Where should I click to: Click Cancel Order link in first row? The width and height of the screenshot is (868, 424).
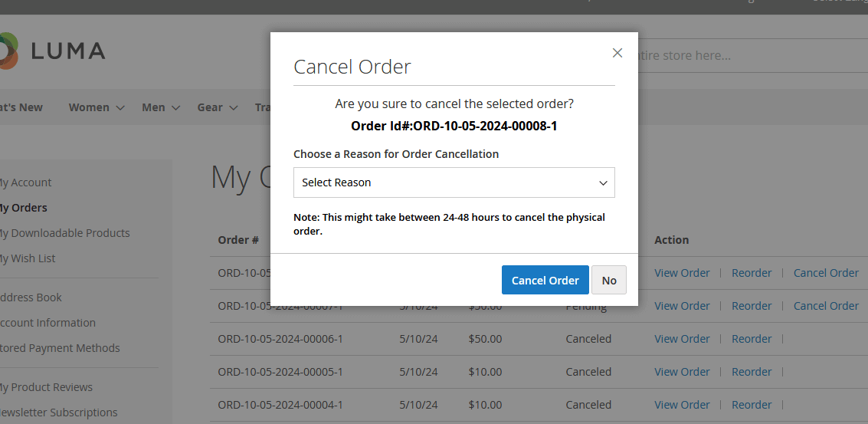click(x=826, y=273)
